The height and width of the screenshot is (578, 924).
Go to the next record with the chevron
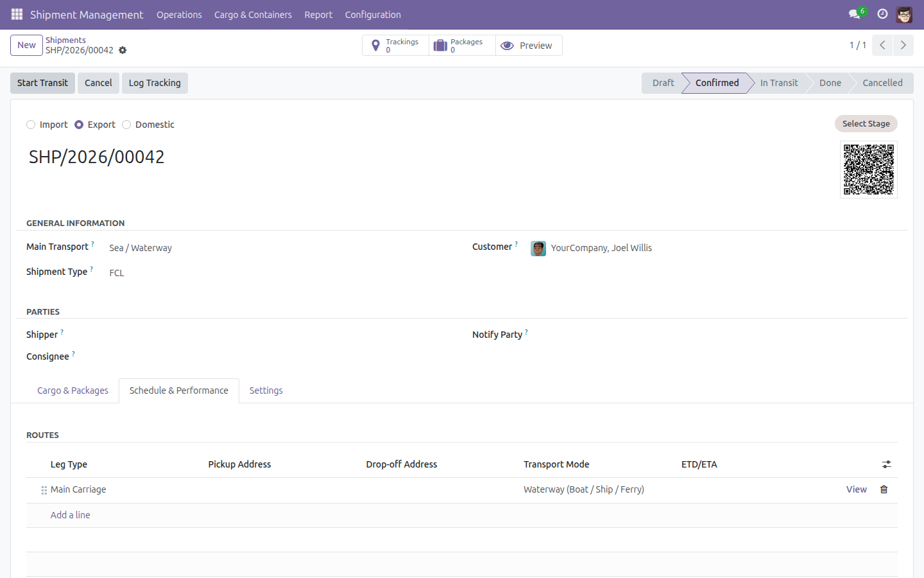pos(903,45)
